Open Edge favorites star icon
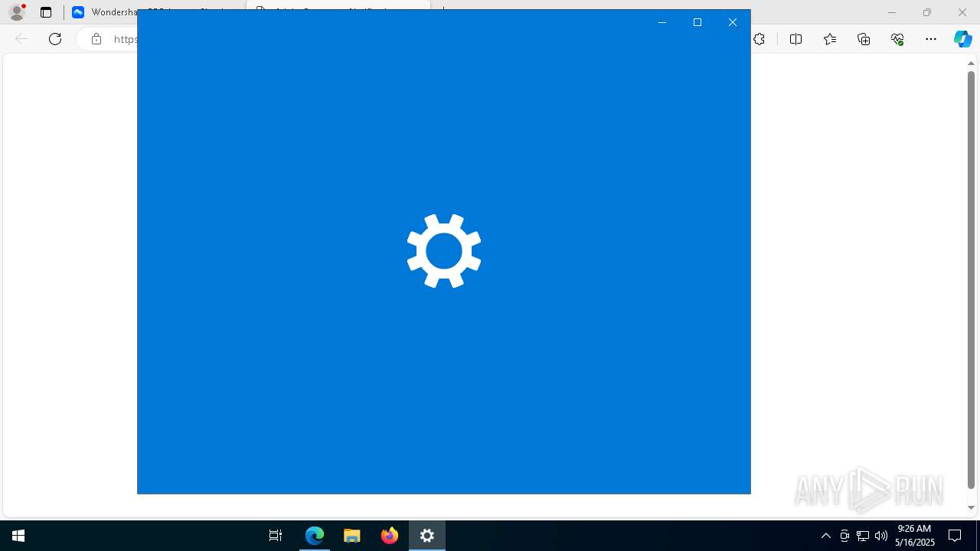980x551 pixels. pos(830,39)
